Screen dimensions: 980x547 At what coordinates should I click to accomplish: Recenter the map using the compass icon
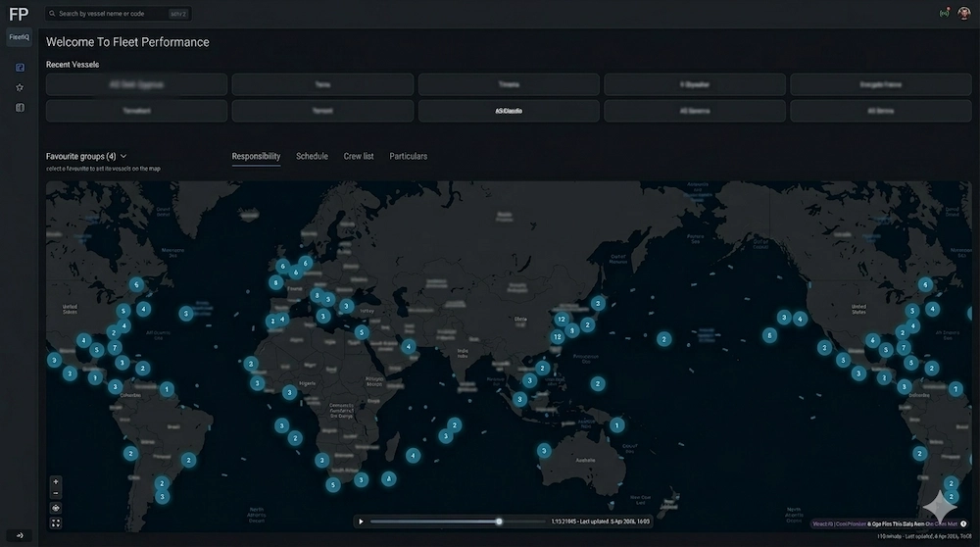56,509
